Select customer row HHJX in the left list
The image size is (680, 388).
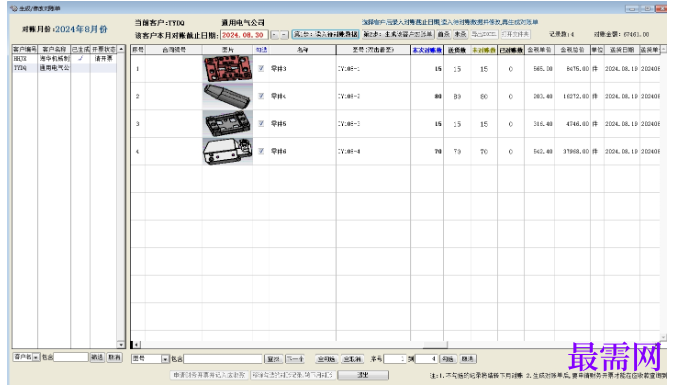click(64, 58)
